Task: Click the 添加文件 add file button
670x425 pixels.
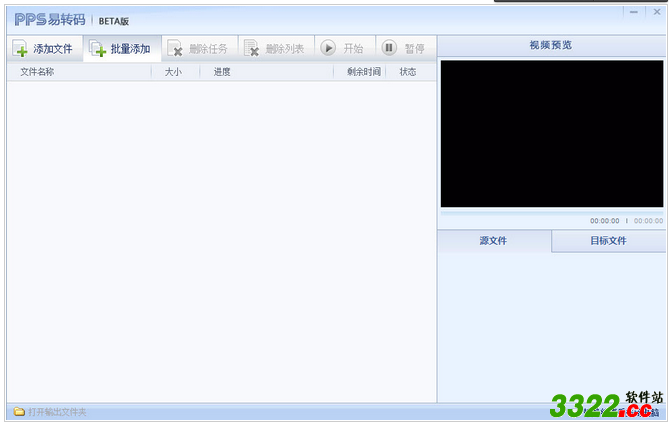Action: [x=44, y=49]
